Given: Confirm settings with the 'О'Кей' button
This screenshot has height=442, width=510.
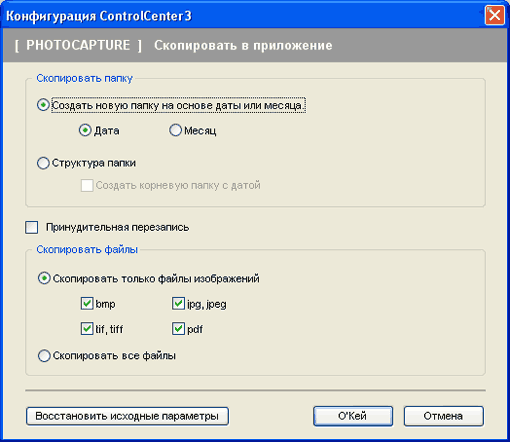Looking at the screenshot, I should tap(353, 416).
